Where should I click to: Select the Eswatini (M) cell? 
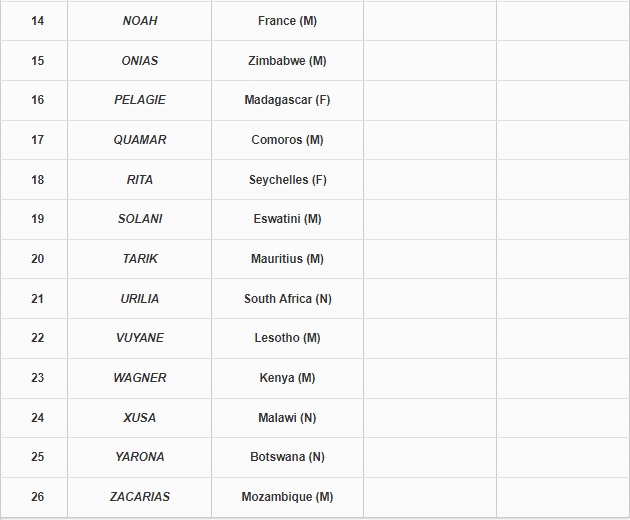tap(287, 219)
